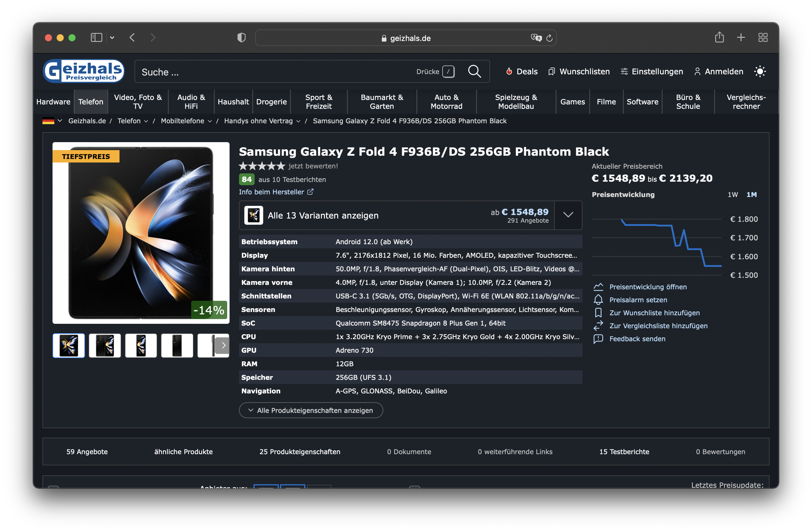Click the search magnifier icon
Viewport: 812px width, 532px height.
coord(474,72)
